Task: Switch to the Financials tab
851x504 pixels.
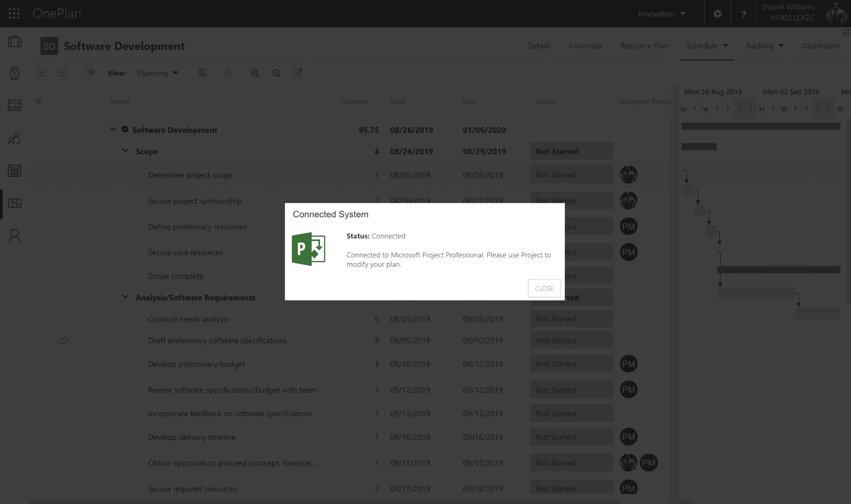Action: (585, 46)
